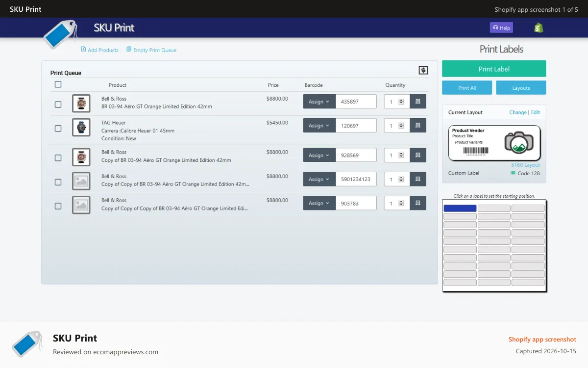Open label options for TAG Heuer row
Screen dimensions: 588x368
click(418, 126)
